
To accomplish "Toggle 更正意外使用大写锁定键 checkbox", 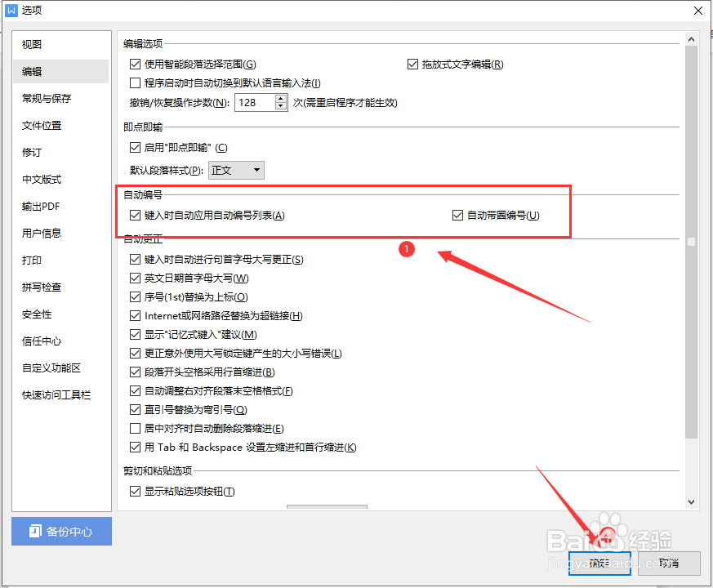I will [x=135, y=354].
